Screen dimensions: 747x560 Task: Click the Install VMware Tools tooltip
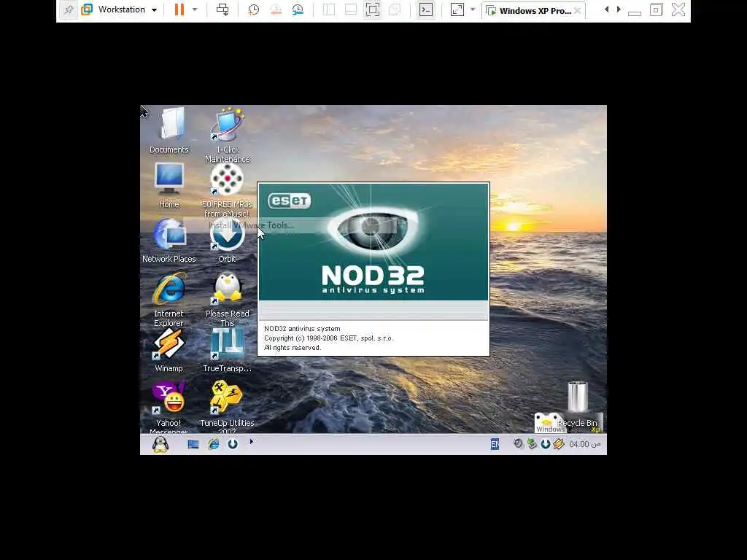(251, 225)
